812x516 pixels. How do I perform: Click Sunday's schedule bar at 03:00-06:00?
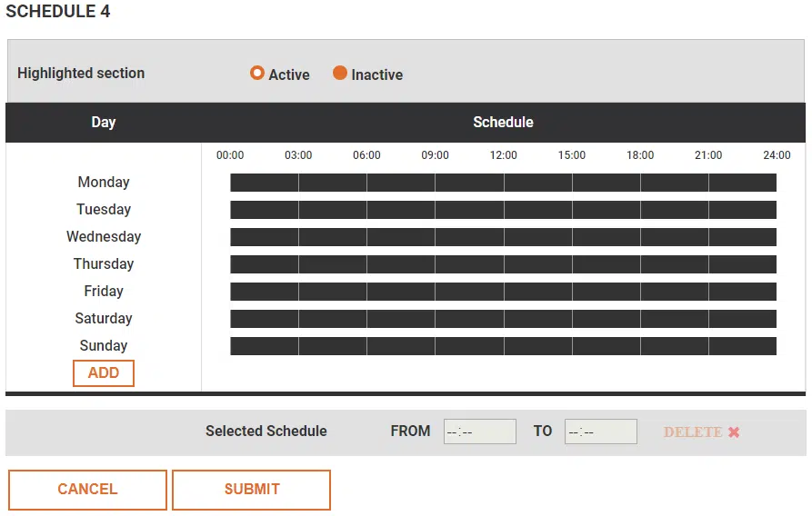[333, 346]
